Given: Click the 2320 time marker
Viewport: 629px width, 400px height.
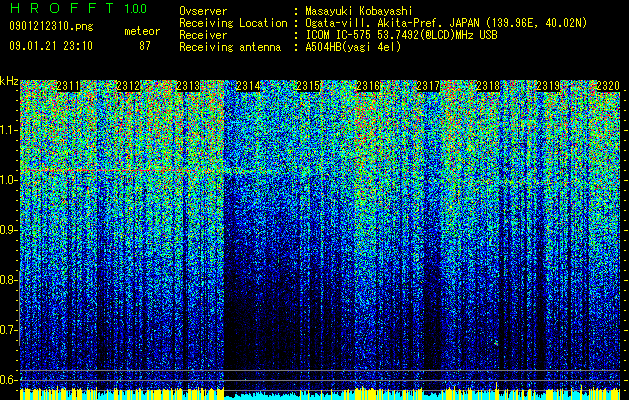Looking at the screenshot, I should pos(608,86).
